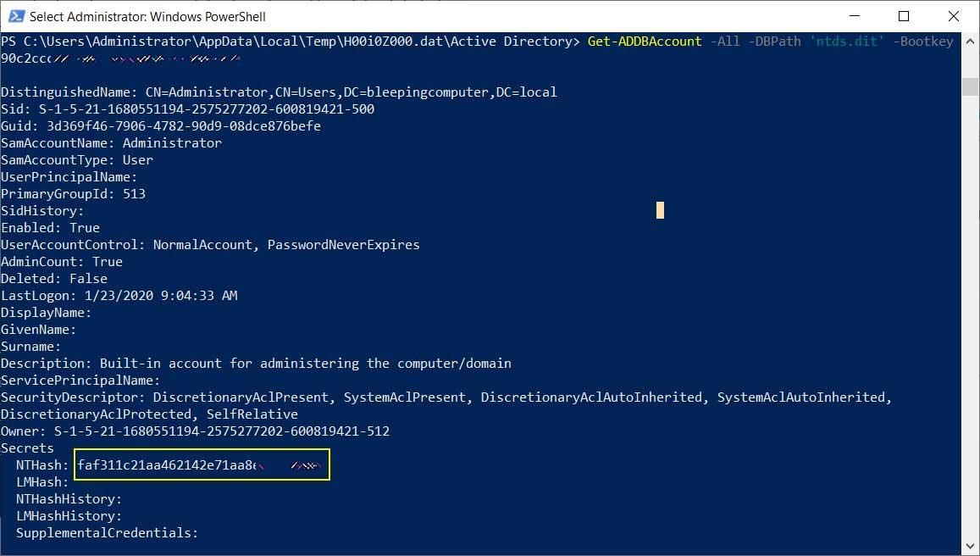The width and height of the screenshot is (980, 556).
Task: Click the Get-ADDBAccount command text
Action: 645,42
